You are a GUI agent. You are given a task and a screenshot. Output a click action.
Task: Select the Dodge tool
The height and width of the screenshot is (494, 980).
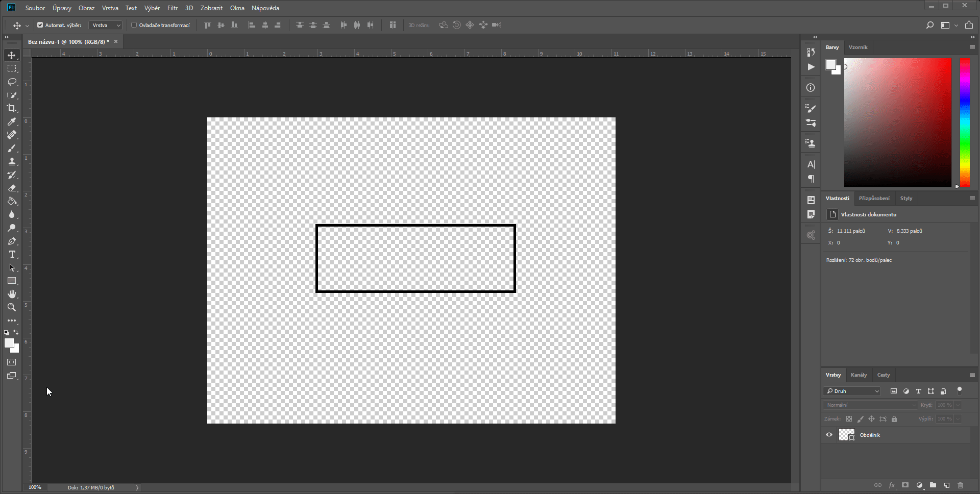[12, 228]
